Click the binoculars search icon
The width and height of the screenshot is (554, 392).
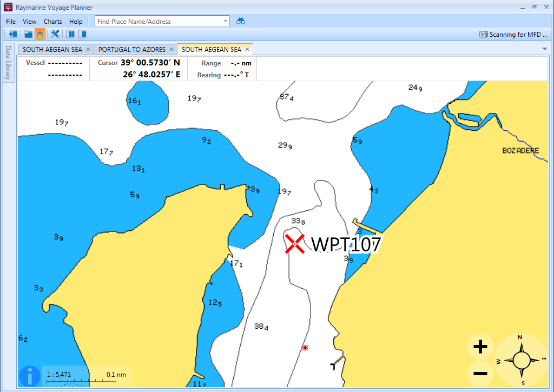(x=241, y=21)
